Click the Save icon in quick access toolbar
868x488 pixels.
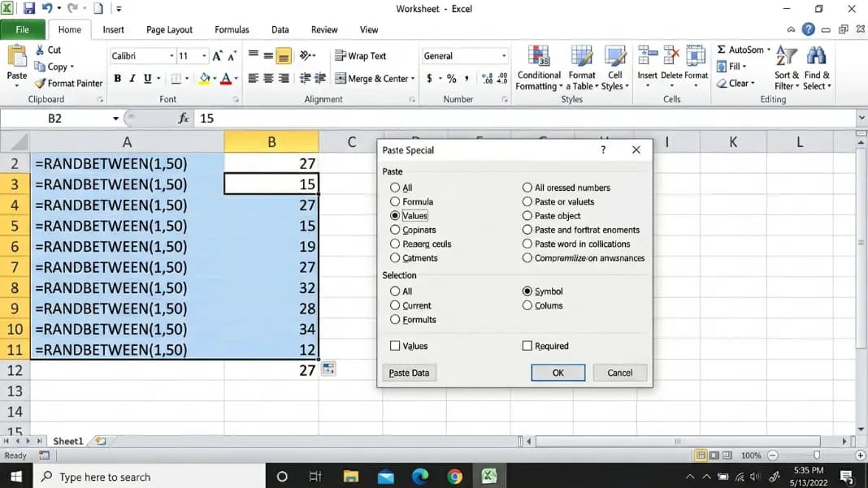pos(28,8)
